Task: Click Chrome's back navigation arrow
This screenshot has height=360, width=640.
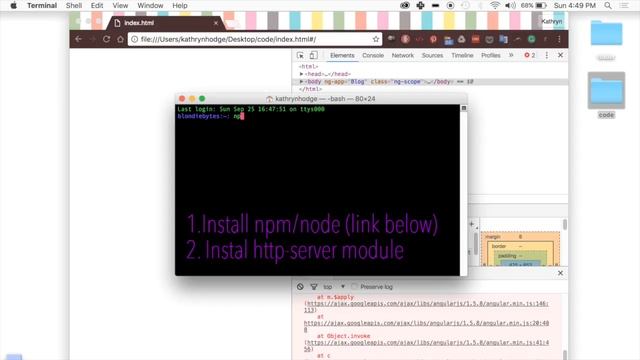Action: click(78, 39)
